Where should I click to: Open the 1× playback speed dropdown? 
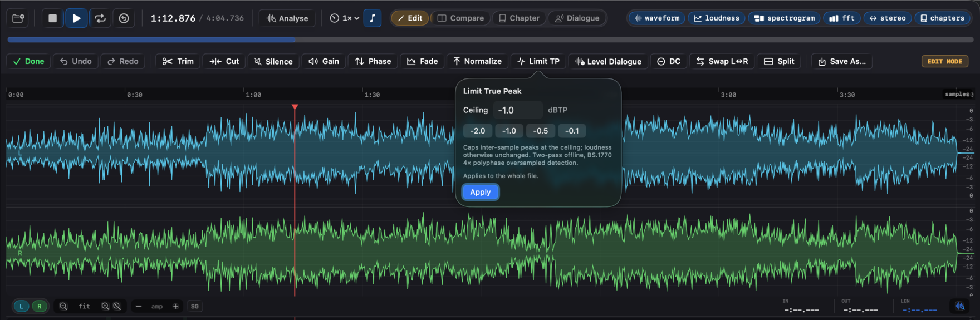click(x=344, y=18)
